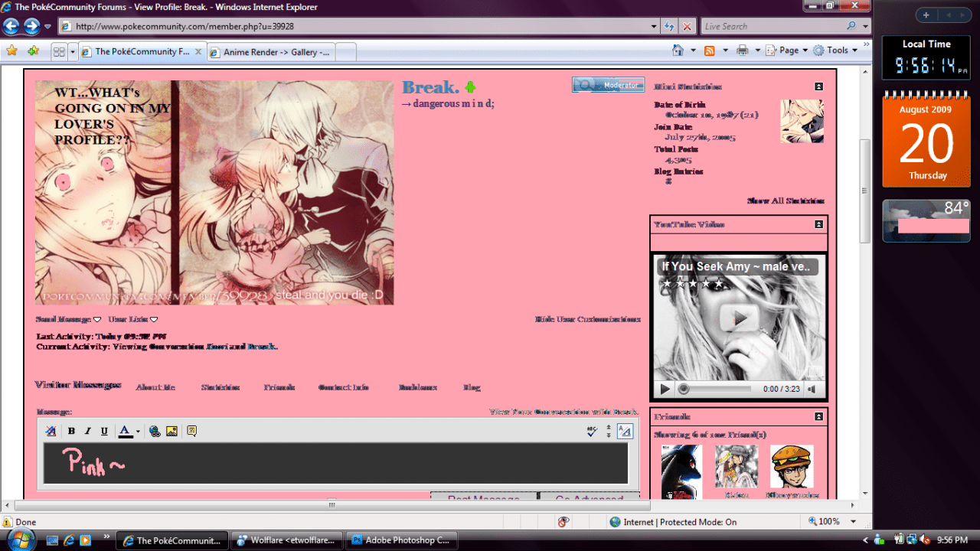Toggle Bold formatting in the message editor
The image size is (980, 551).
[x=71, y=431]
